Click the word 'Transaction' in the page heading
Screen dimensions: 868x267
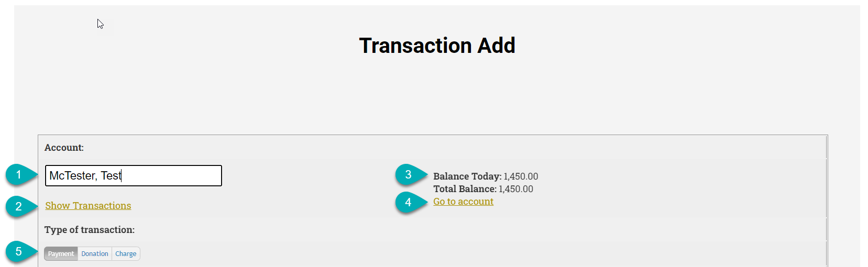pos(415,46)
